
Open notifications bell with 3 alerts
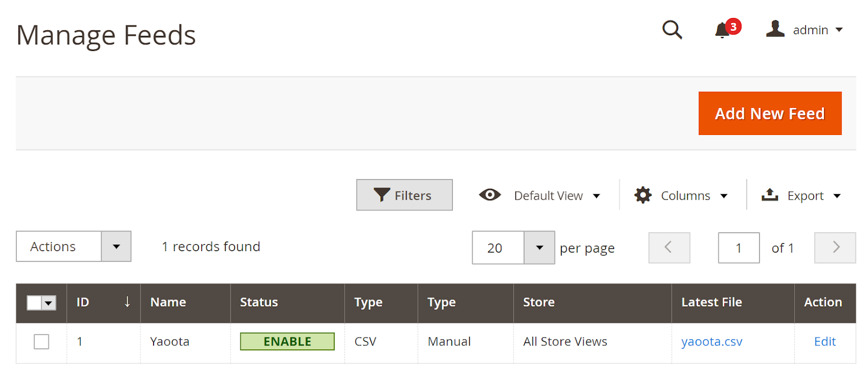pyautogui.click(x=727, y=29)
